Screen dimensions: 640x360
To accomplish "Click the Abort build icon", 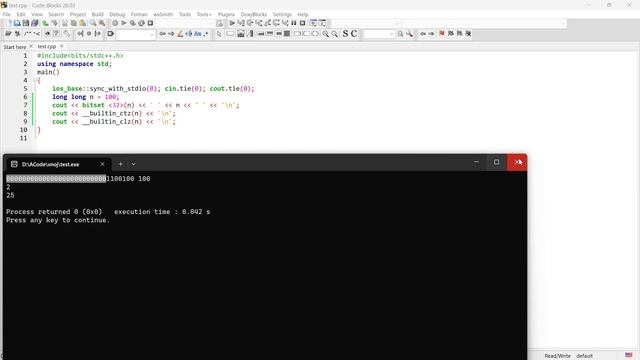I will click(150, 23).
